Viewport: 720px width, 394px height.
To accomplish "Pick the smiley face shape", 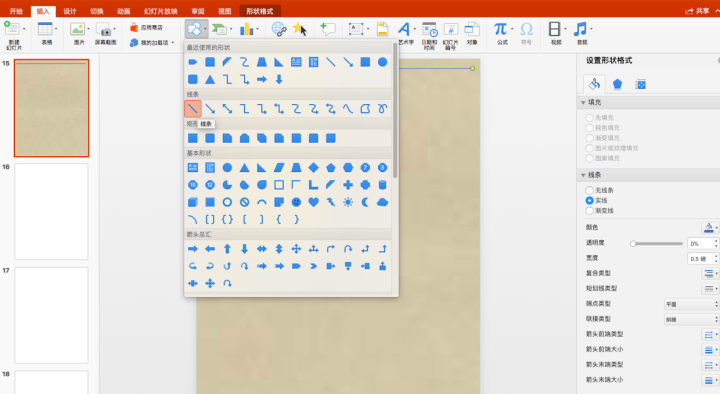I will coord(296,202).
